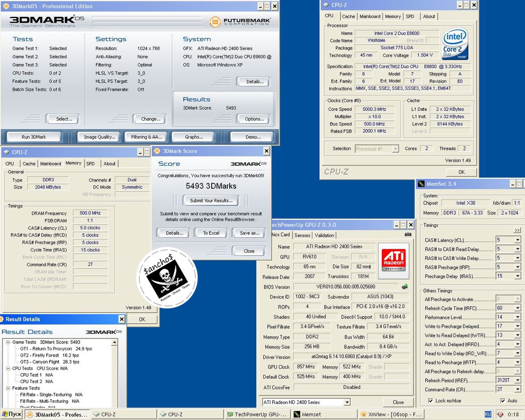Click the RU language indicator in tray

pos(488,414)
